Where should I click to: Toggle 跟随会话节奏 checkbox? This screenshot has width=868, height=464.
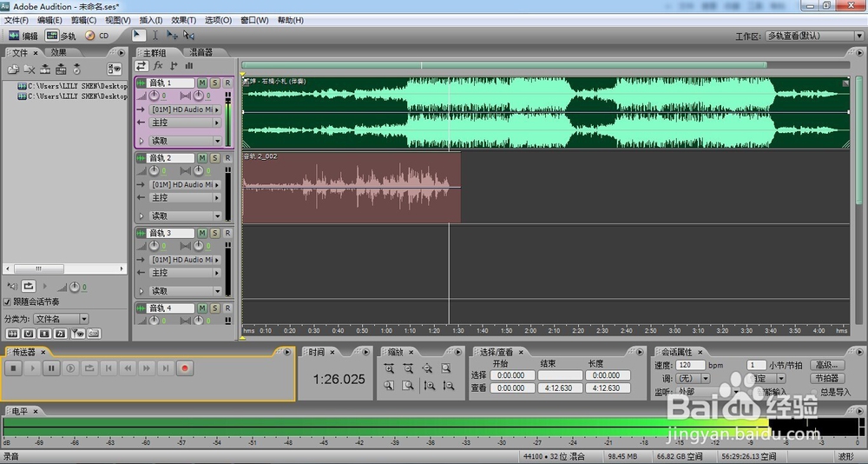click(7, 302)
